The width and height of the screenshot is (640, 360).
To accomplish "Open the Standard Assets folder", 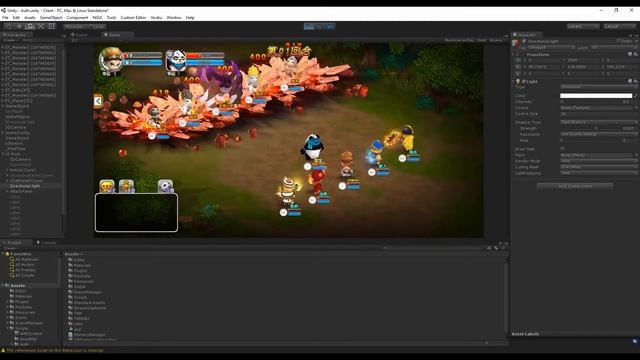I will [x=89, y=303].
